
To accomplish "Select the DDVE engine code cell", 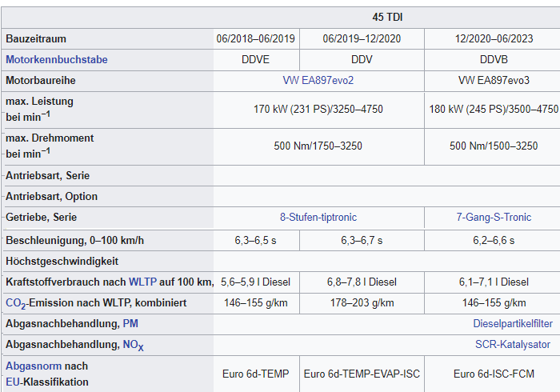I will tap(256, 60).
